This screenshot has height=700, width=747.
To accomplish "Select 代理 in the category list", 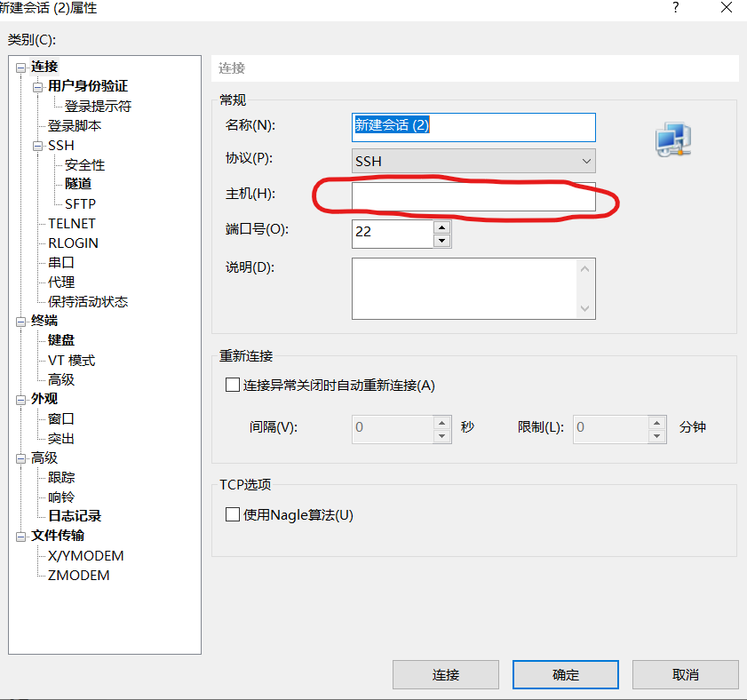I will [60, 282].
